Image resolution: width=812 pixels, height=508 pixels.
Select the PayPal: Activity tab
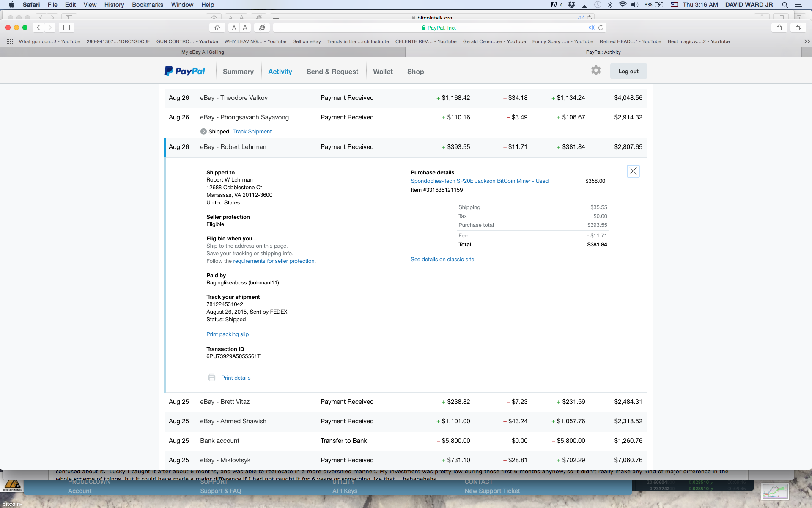(x=604, y=52)
